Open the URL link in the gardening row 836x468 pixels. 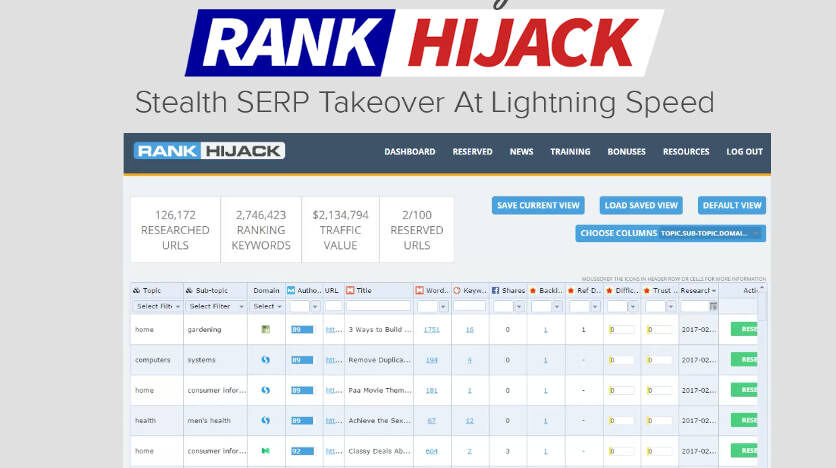(x=334, y=329)
